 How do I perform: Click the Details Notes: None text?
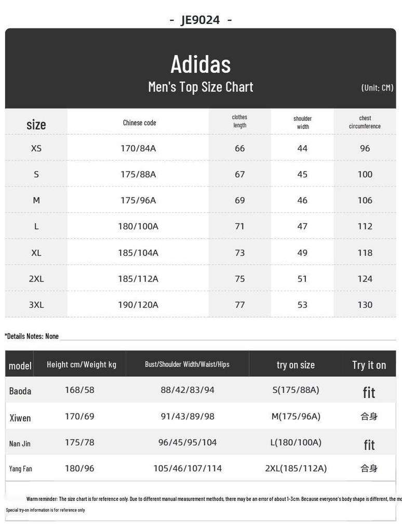(x=32, y=336)
